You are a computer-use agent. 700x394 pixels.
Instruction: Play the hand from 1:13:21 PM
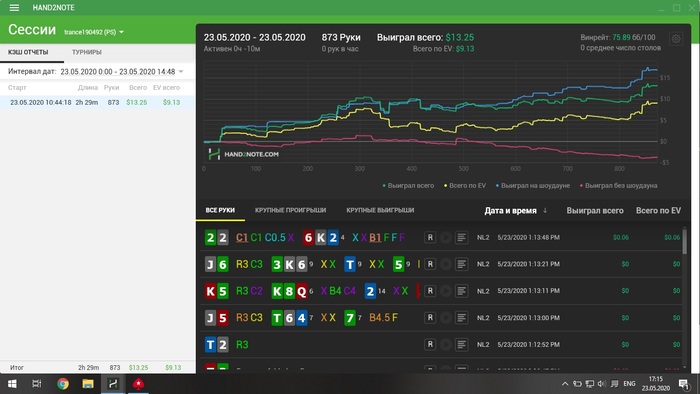[446, 264]
